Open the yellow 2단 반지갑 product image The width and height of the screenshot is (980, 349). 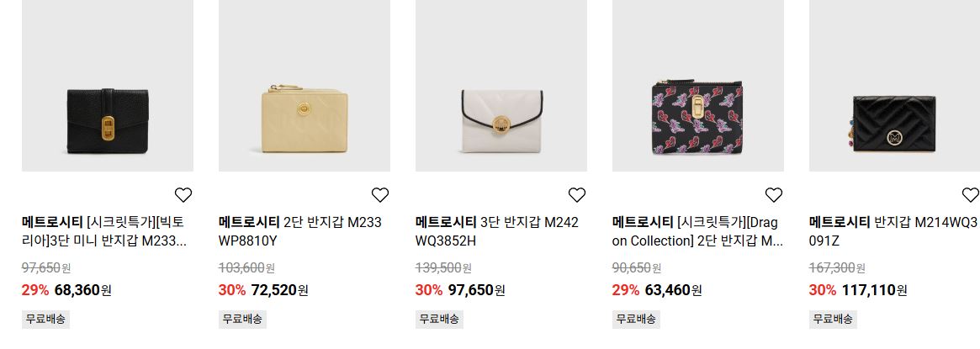coord(305,86)
